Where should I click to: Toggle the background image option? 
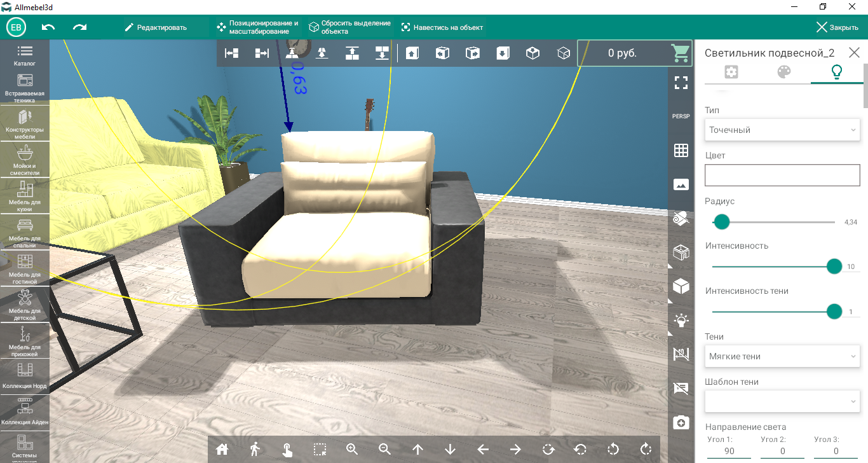click(681, 184)
